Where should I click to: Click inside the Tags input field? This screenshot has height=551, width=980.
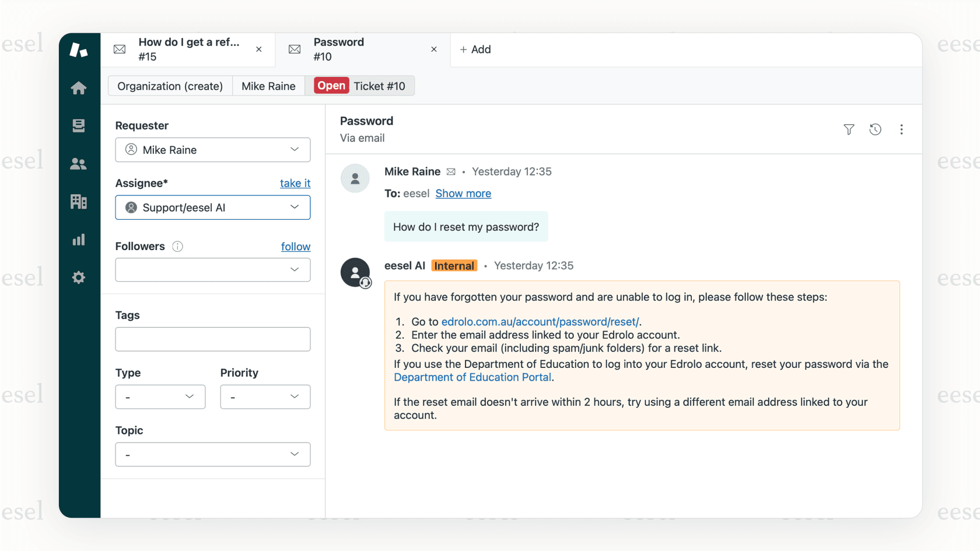coord(212,339)
